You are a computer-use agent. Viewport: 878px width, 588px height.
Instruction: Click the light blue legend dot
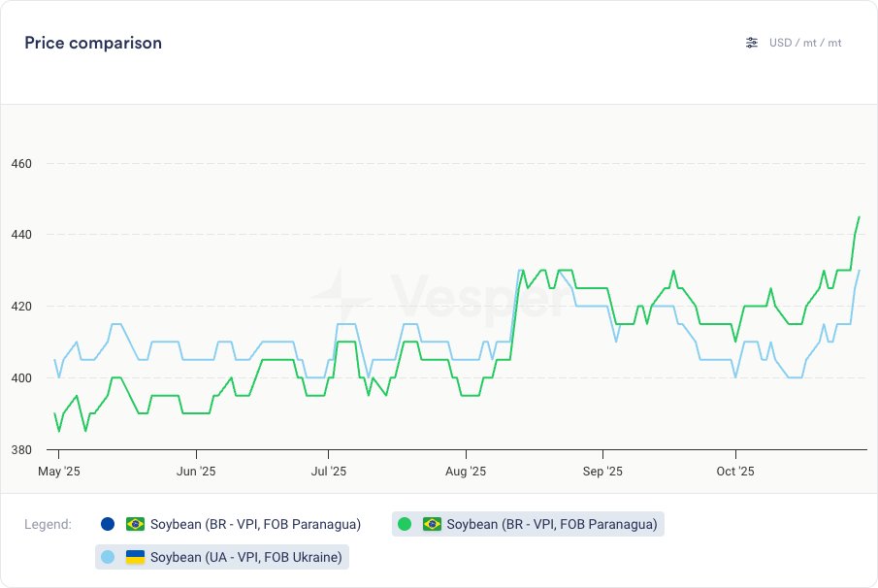(108, 557)
